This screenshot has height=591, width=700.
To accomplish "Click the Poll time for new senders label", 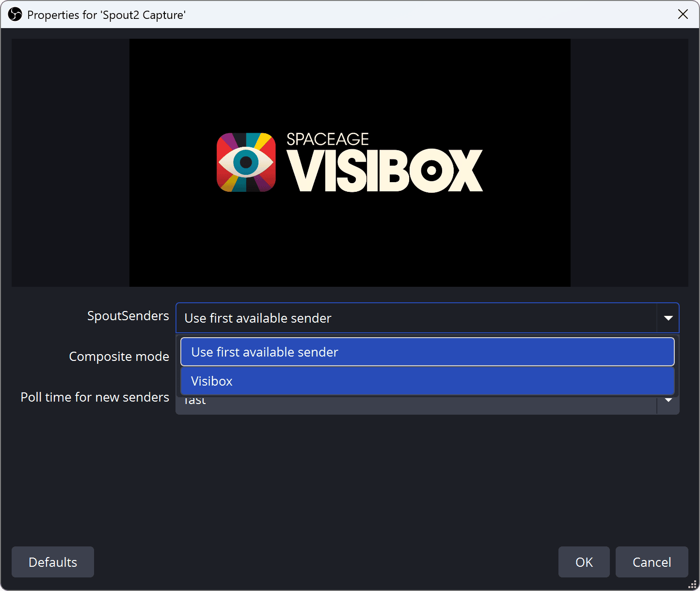I will pyautogui.click(x=95, y=397).
